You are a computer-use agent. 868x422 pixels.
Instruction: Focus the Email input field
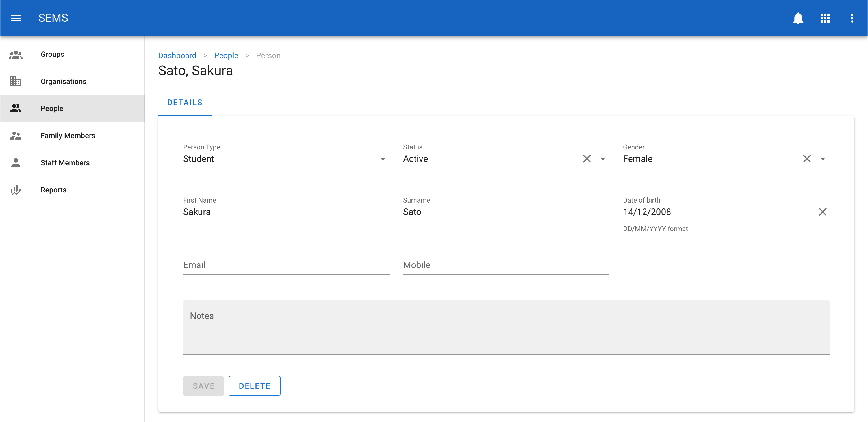286,265
